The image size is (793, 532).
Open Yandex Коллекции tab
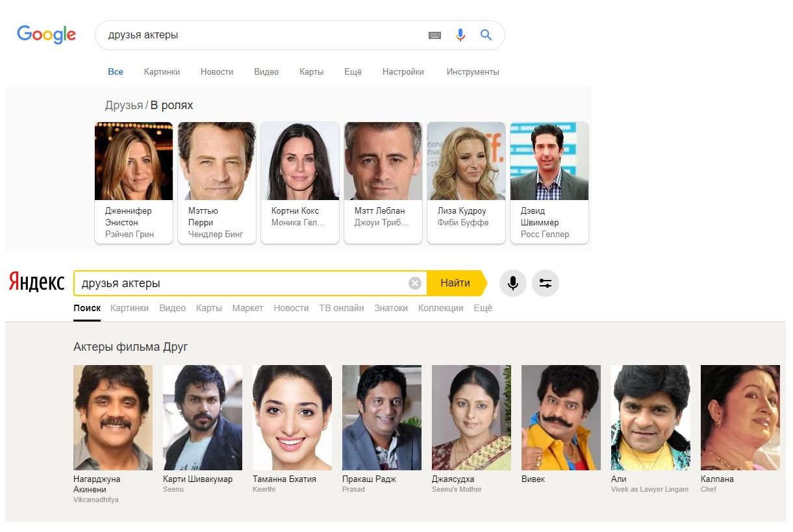tap(441, 308)
